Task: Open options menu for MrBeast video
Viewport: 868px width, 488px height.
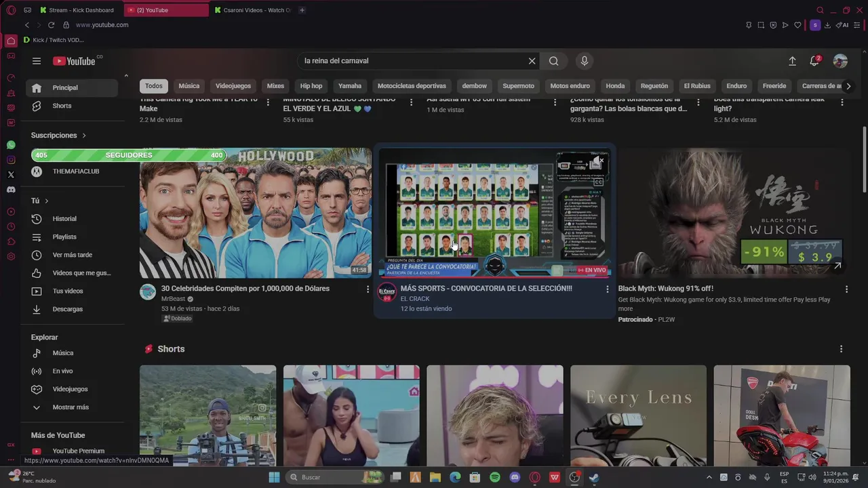Action: point(368,289)
